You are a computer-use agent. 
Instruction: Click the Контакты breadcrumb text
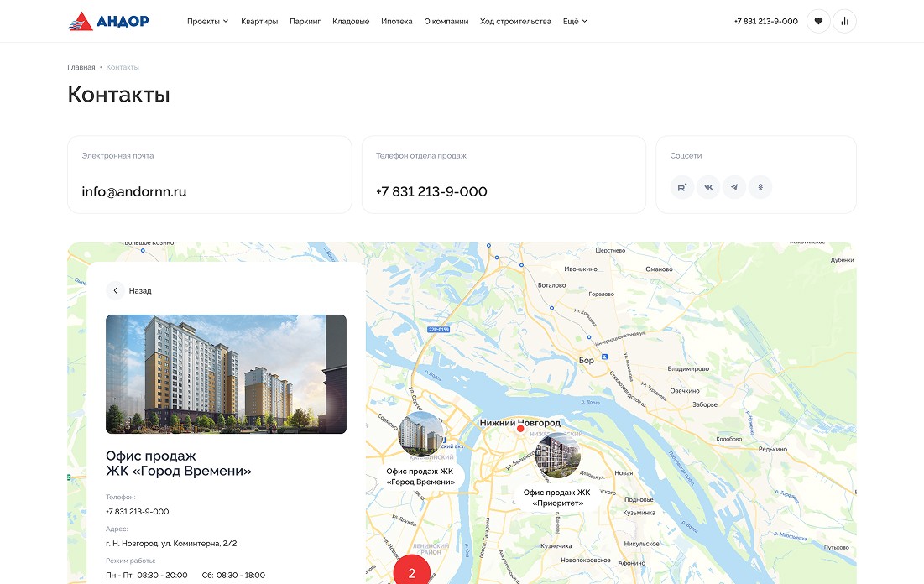pyautogui.click(x=123, y=67)
